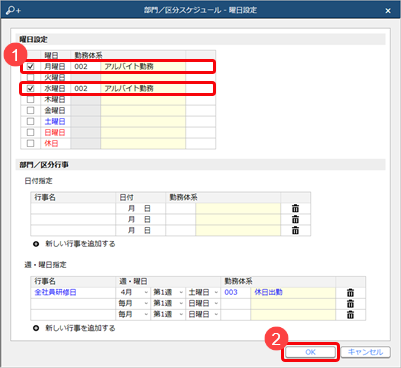Click first 行事名 field in 日付指定 table
401x368 pixels.
[73, 208]
